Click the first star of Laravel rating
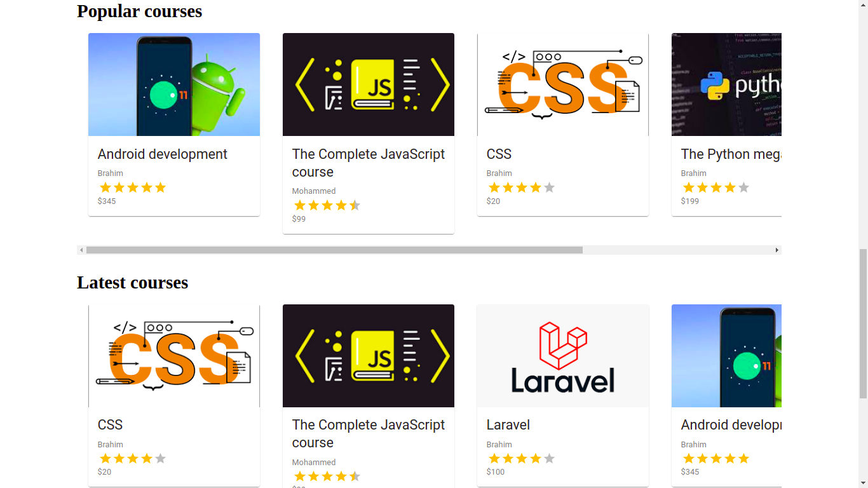The height and width of the screenshot is (488, 868). [x=494, y=459]
